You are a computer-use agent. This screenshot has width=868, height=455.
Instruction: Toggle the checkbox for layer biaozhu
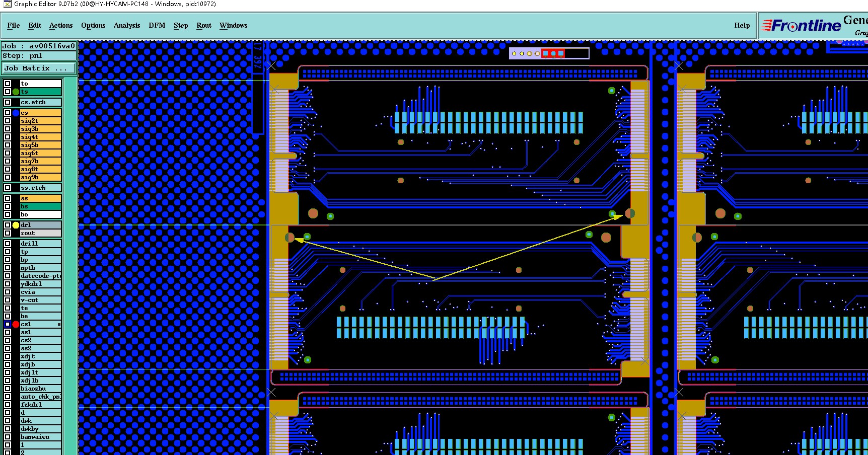pyautogui.click(x=8, y=389)
